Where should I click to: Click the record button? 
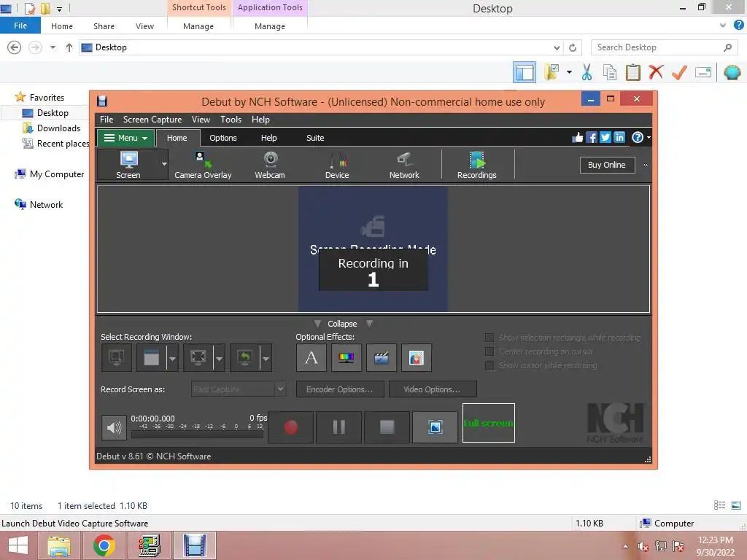tap(290, 427)
